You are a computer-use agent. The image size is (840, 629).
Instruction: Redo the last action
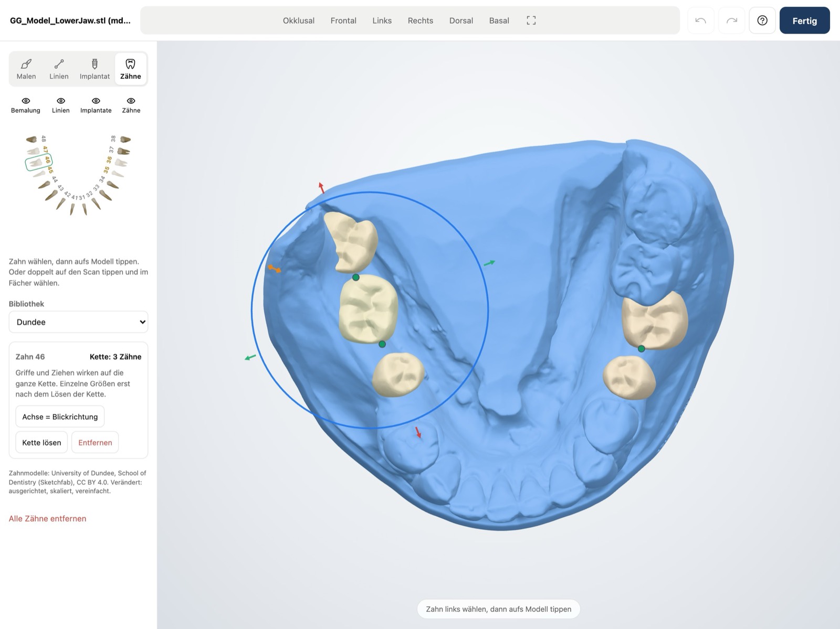[732, 20]
